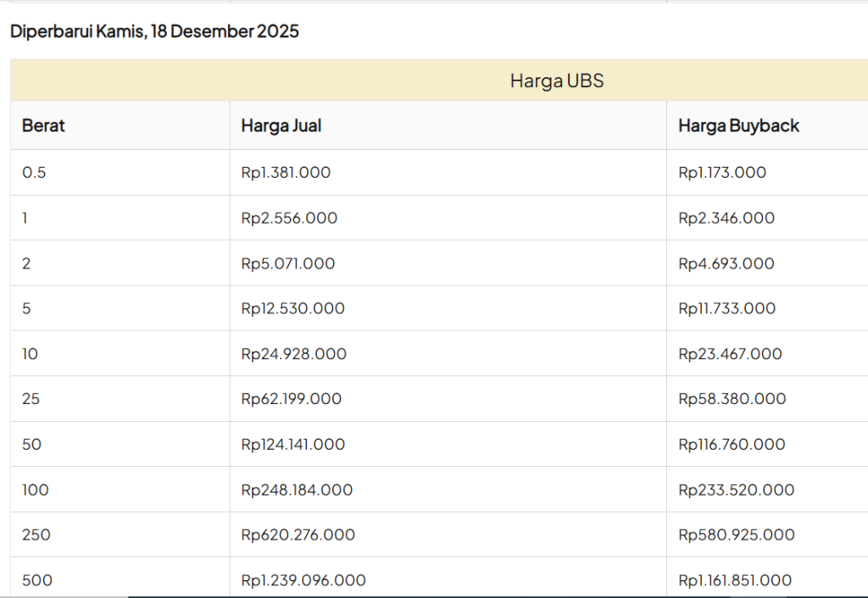868x598 pixels.
Task: Click the Rp580.925.000 buyback price
Action: point(737,535)
